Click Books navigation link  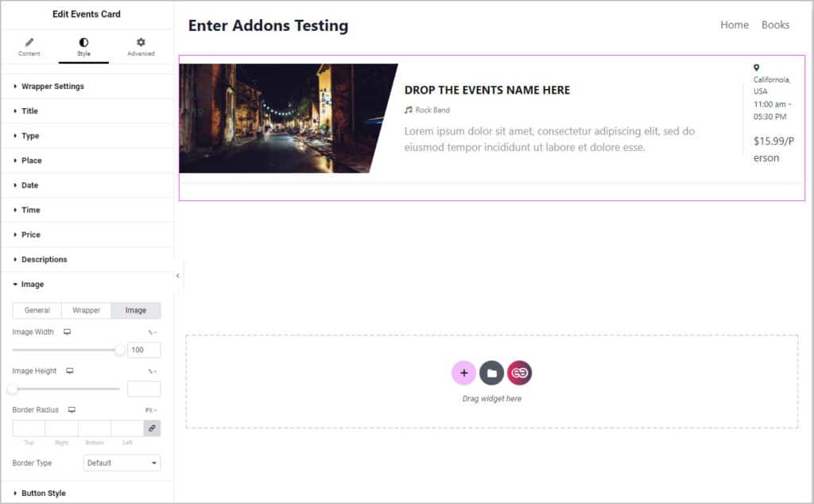[775, 25]
